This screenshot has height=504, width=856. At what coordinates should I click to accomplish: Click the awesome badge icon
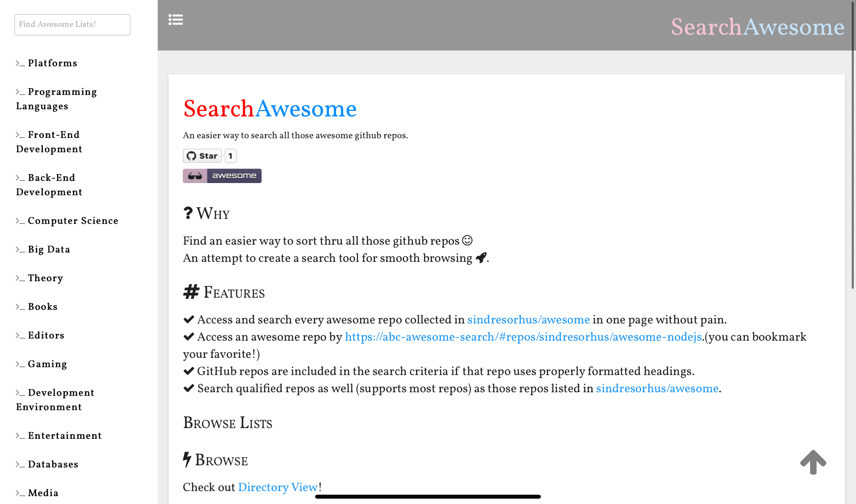pyautogui.click(x=222, y=175)
